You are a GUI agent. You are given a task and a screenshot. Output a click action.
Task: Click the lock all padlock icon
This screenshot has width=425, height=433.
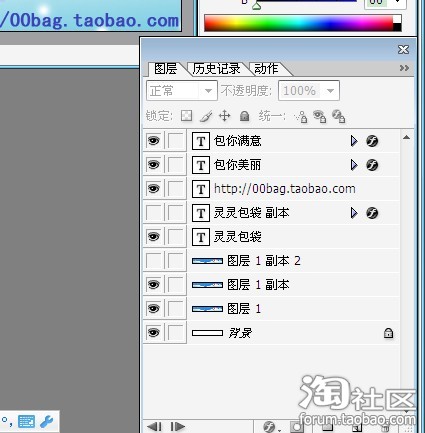[244, 116]
